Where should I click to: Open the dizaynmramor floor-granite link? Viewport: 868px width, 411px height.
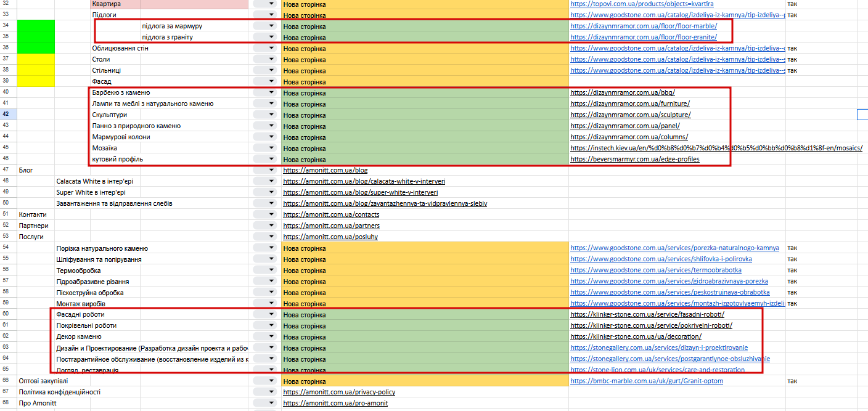(x=644, y=38)
